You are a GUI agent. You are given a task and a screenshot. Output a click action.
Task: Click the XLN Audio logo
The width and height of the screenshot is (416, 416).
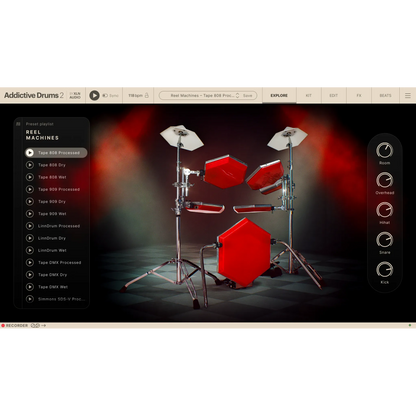(x=75, y=95)
